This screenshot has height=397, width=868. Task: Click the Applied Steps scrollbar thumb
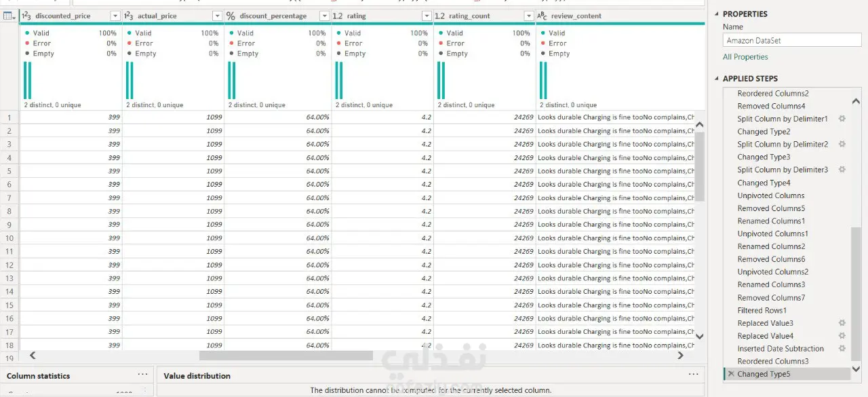[x=856, y=293]
